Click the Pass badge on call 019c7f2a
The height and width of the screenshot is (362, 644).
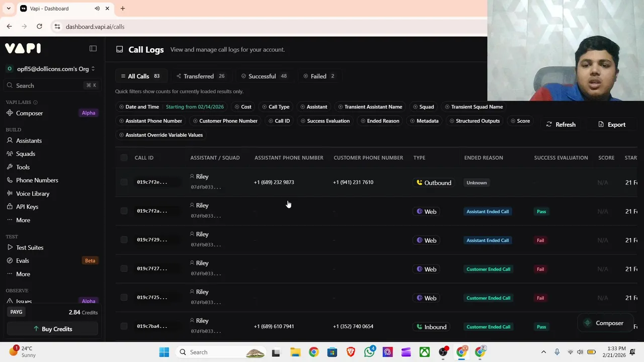541,212
